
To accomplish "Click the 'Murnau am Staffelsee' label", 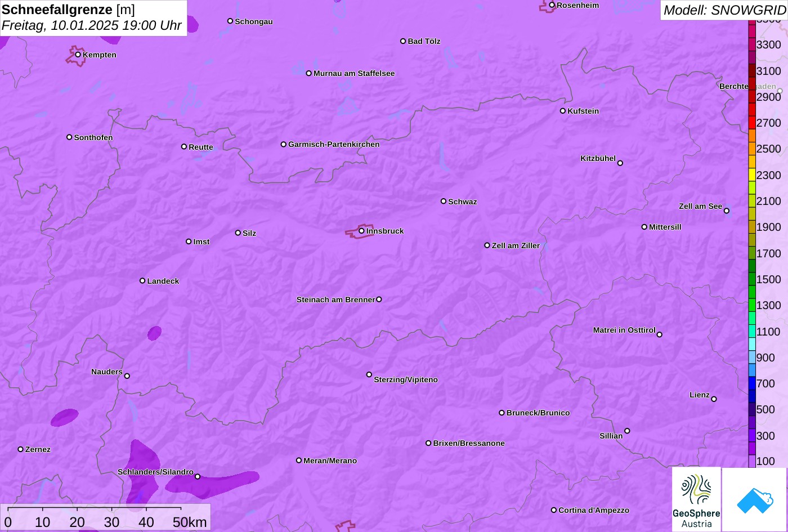I will (x=354, y=73).
